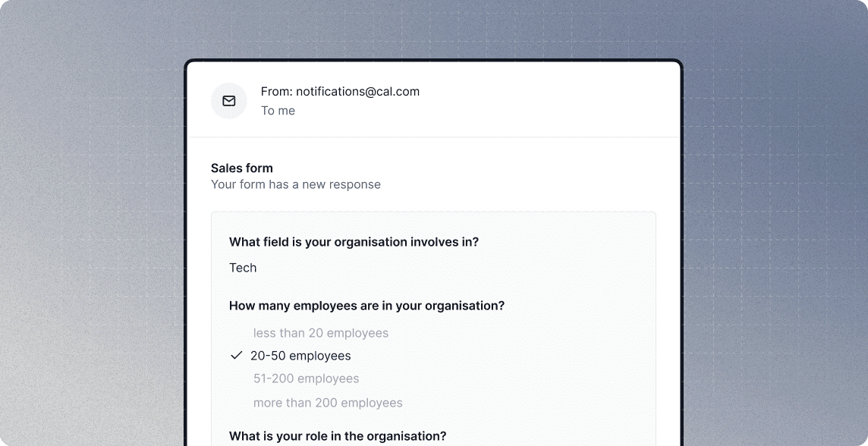868x446 pixels.
Task: Click the envelope mail icon
Action: [228, 101]
